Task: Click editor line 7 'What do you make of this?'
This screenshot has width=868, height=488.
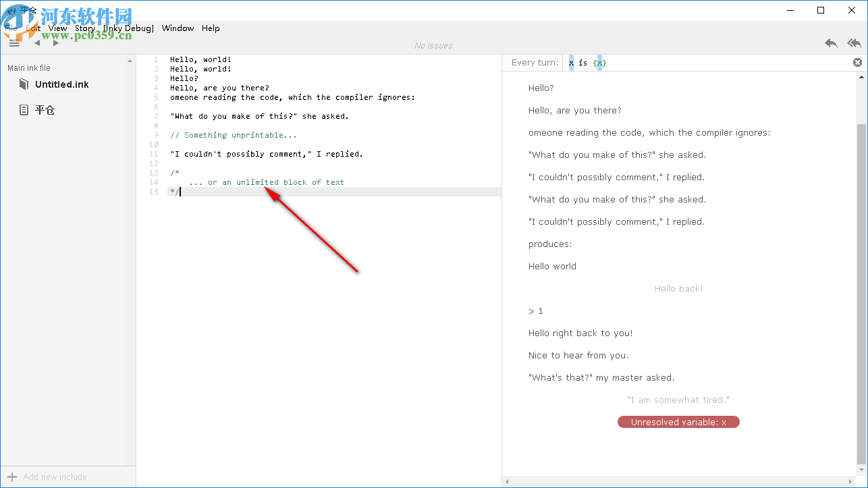Action: [x=259, y=116]
